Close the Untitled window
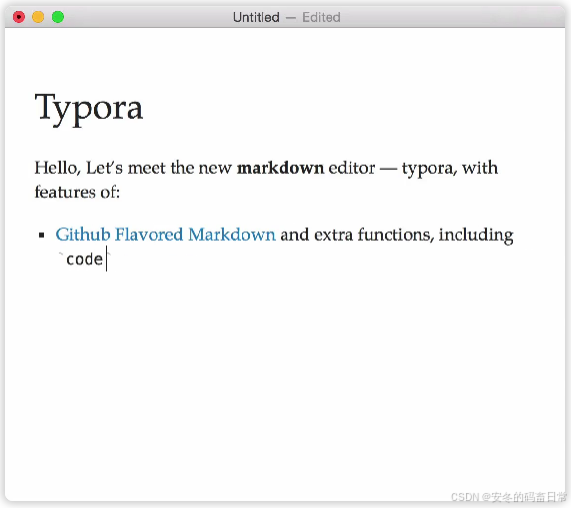This screenshot has height=508, width=571. (x=19, y=17)
